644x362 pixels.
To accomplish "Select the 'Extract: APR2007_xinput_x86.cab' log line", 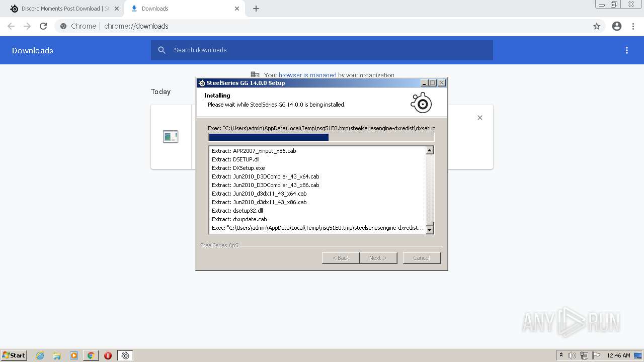I will pos(254,151).
